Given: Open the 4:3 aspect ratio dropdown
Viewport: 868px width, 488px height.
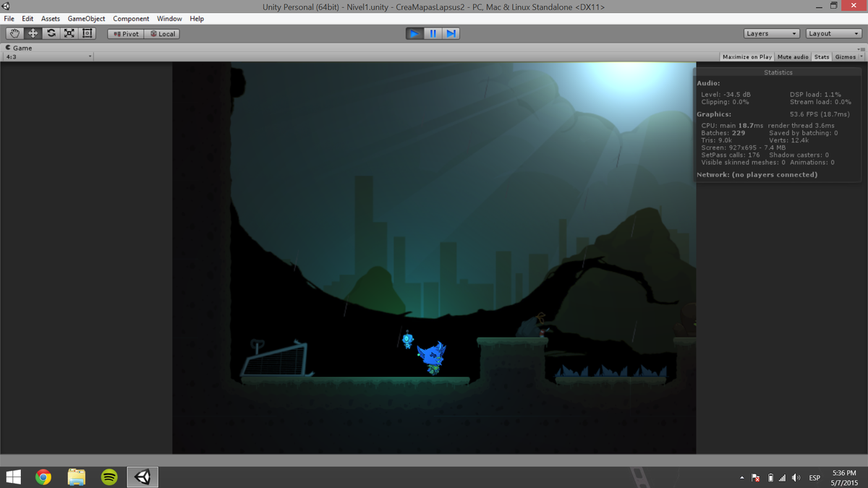Looking at the screenshot, I should 48,56.
